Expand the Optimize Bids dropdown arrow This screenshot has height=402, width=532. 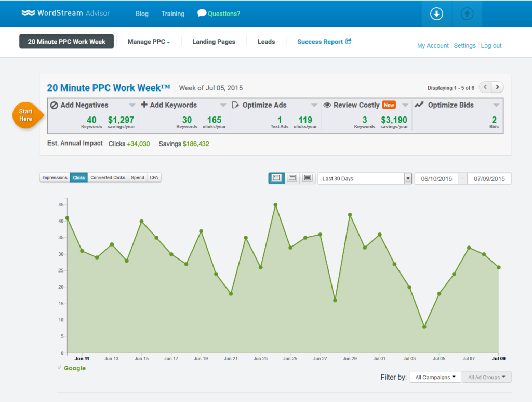496,105
